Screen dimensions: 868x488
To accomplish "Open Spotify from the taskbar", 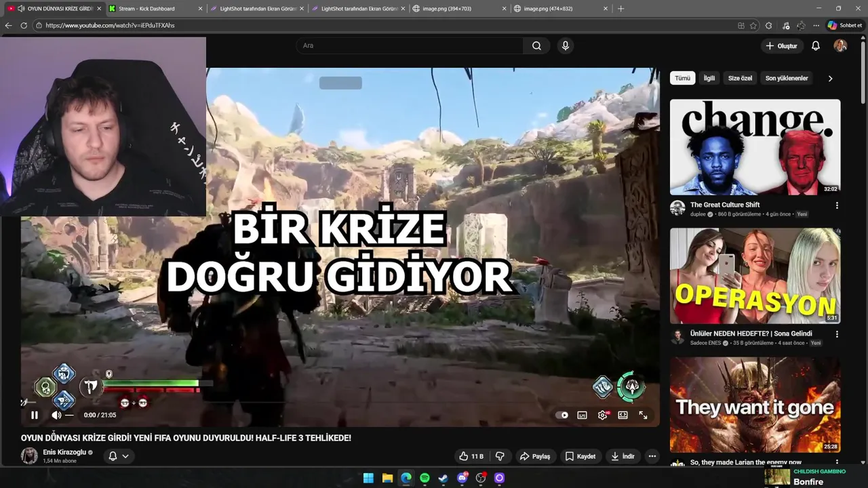I will point(425,478).
